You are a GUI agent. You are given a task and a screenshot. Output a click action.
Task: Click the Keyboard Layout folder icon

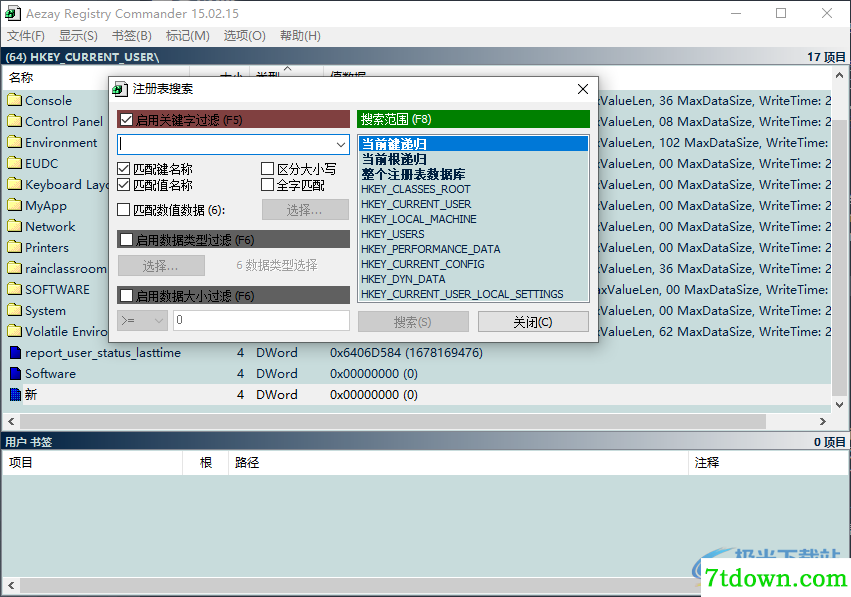pyautogui.click(x=15, y=185)
